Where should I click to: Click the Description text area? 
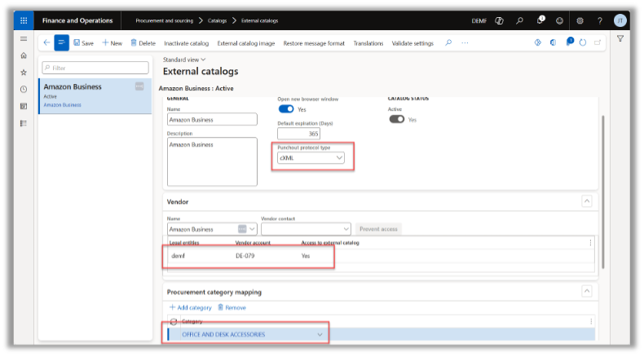(212, 162)
